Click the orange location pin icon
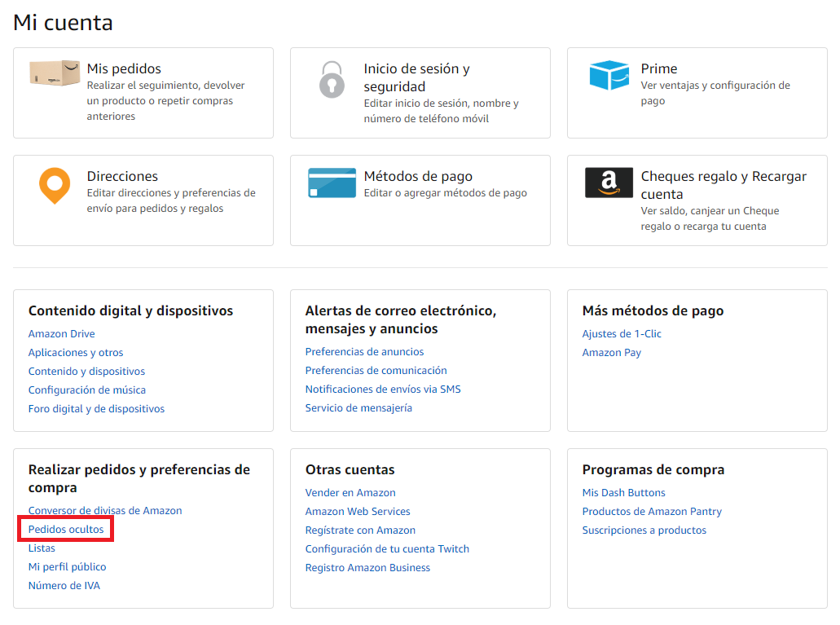 click(55, 186)
